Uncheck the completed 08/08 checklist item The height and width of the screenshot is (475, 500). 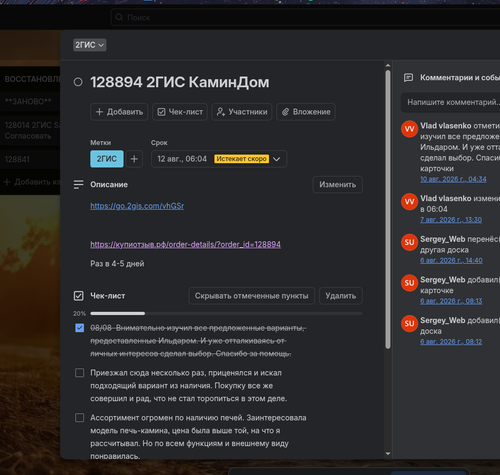79,328
